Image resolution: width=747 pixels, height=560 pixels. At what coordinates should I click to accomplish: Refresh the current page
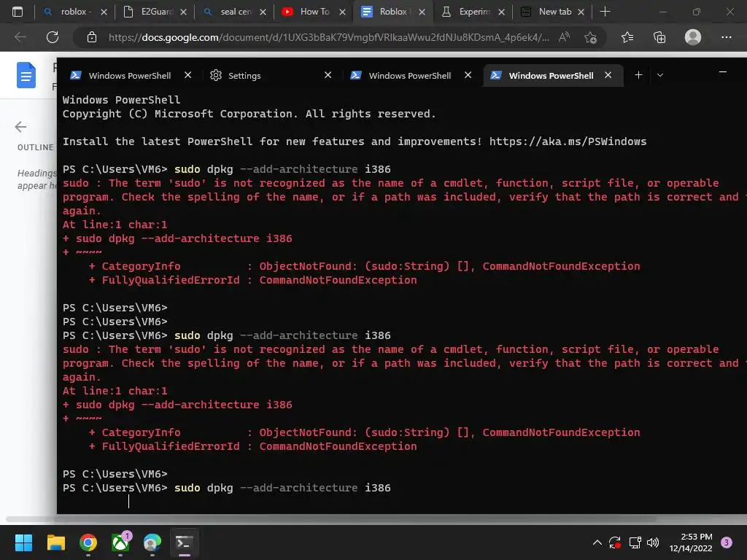[53, 37]
